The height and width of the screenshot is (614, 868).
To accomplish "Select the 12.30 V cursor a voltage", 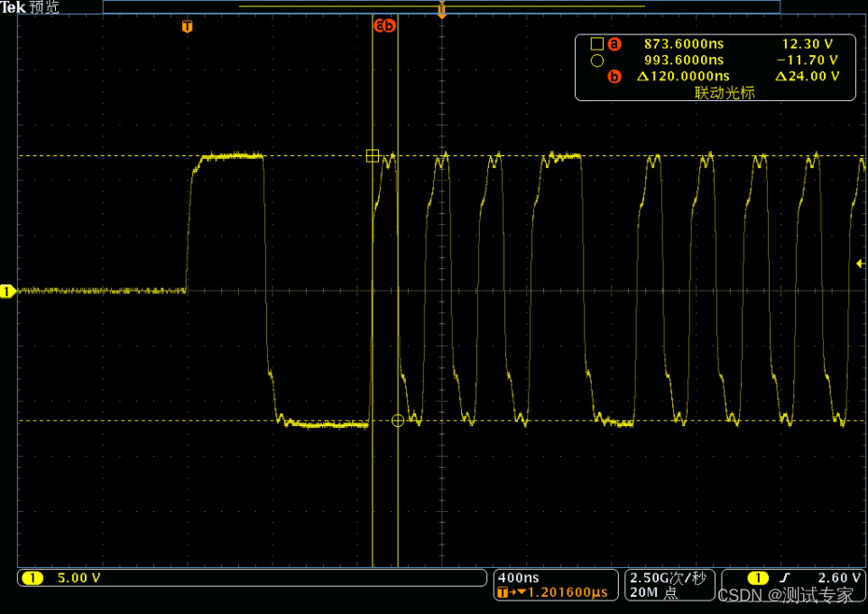I will 808,43.
